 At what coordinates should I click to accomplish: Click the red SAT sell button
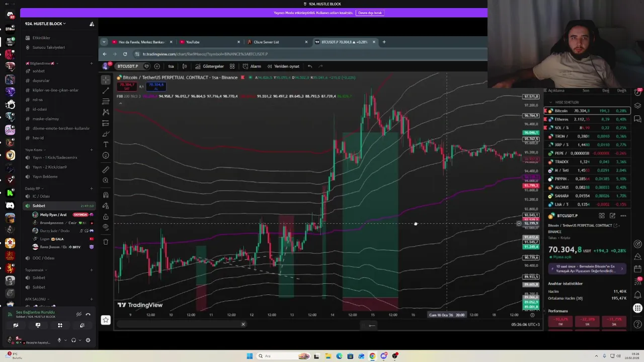pos(127,86)
